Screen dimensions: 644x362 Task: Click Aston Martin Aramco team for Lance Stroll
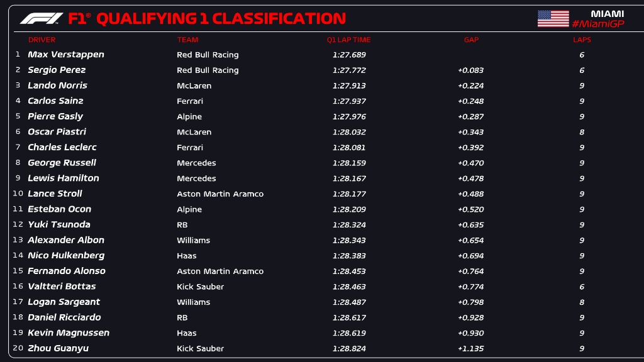pos(220,194)
